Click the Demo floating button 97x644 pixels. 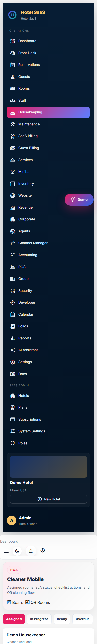pos(79,199)
